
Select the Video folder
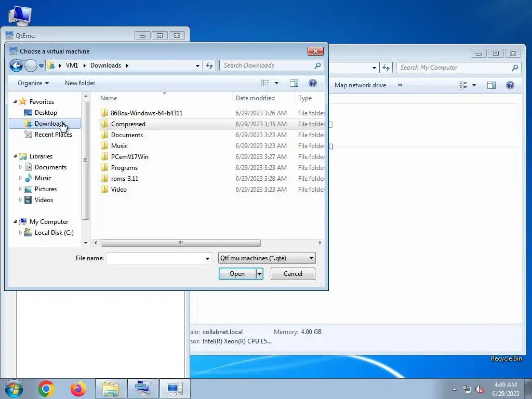coord(119,189)
